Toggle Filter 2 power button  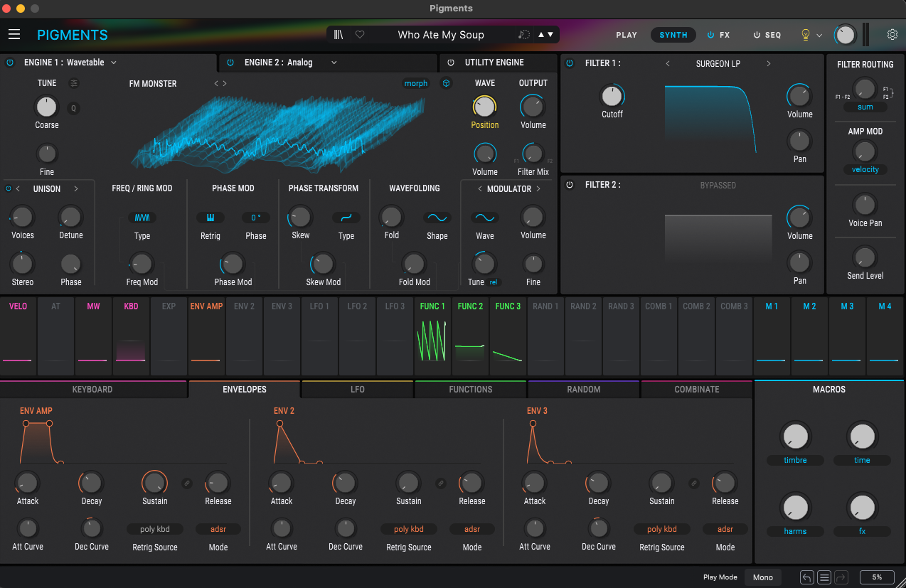click(x=570, y=185)
